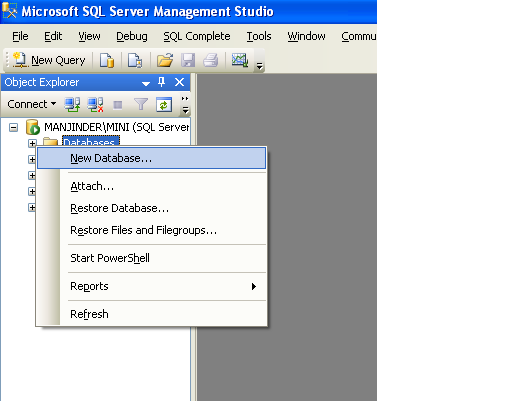Open the Debug menu
The height and width of the screenshot is (401, 512).
pos(132,36)
